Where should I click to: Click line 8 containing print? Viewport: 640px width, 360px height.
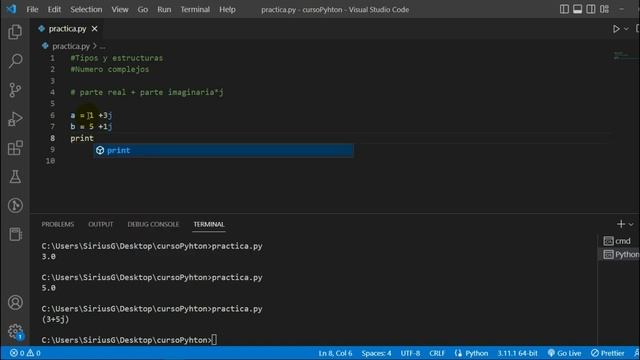point(82,138)
